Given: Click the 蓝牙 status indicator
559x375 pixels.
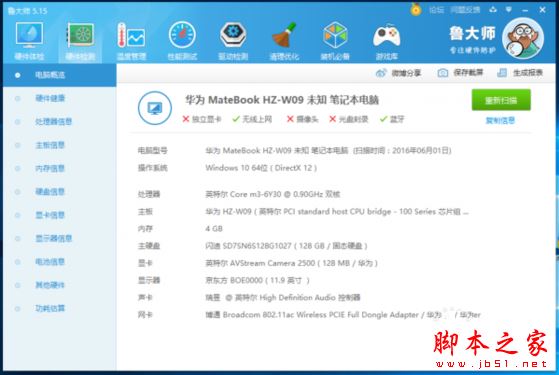Looking at the screenshot, I should tap(392, 119).
